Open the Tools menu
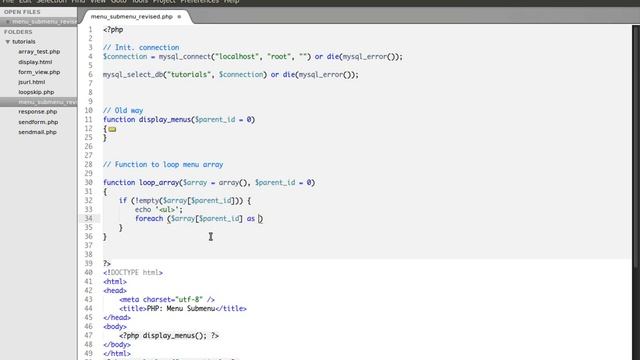The image size is (640, 360). tap(140, 2)
